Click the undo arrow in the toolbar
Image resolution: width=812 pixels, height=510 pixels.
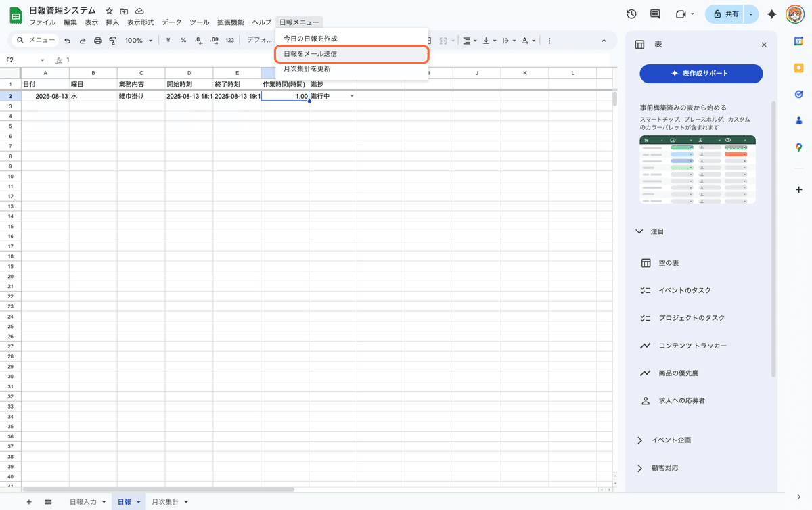tap(67, 41)
